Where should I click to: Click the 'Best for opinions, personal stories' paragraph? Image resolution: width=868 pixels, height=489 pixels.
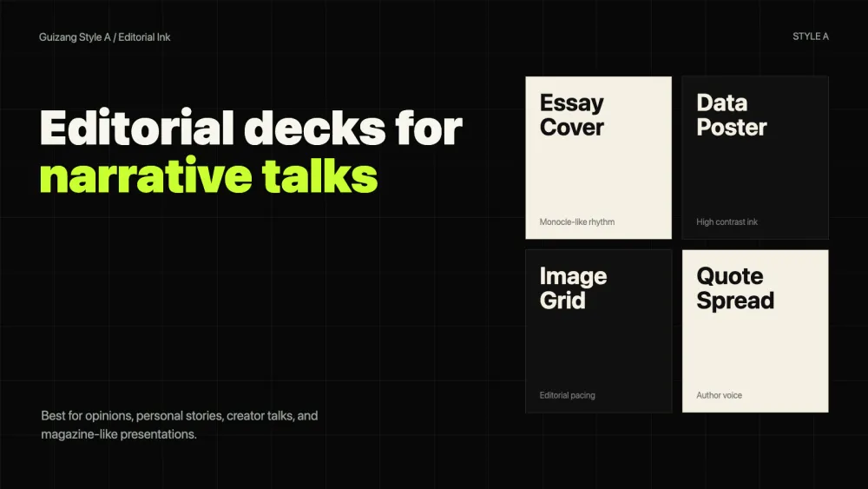tap(180, 425)
